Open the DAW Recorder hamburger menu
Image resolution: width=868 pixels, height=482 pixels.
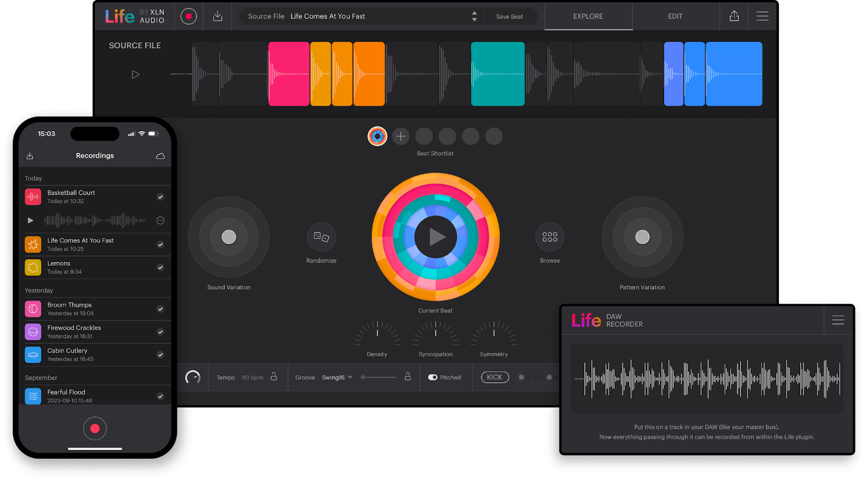pos(838,320)
